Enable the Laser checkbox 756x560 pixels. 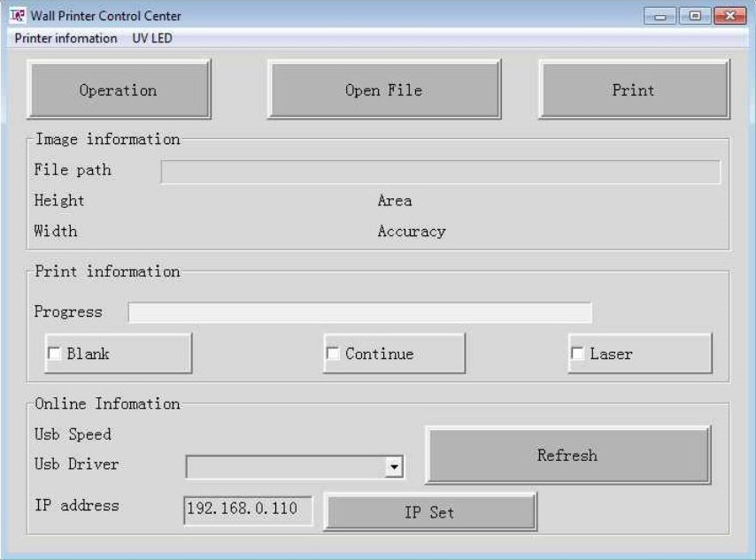[x=577, y=353]
